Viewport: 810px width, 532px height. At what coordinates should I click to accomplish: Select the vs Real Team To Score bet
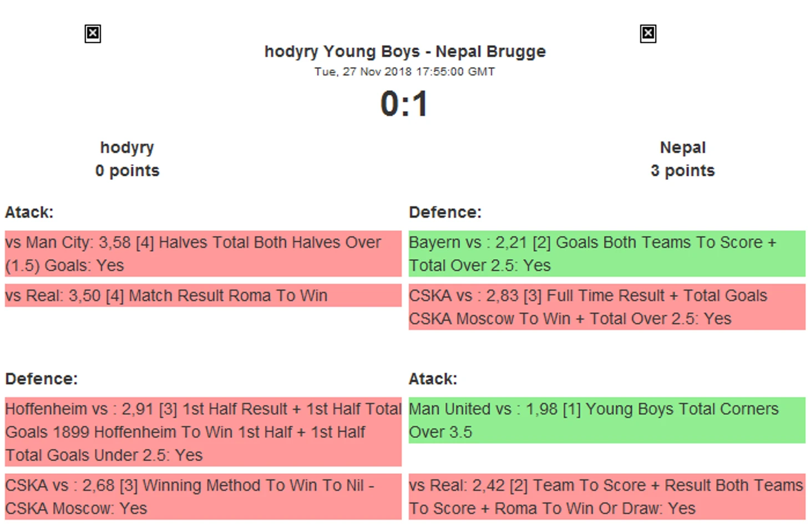[x=607, y=496]
